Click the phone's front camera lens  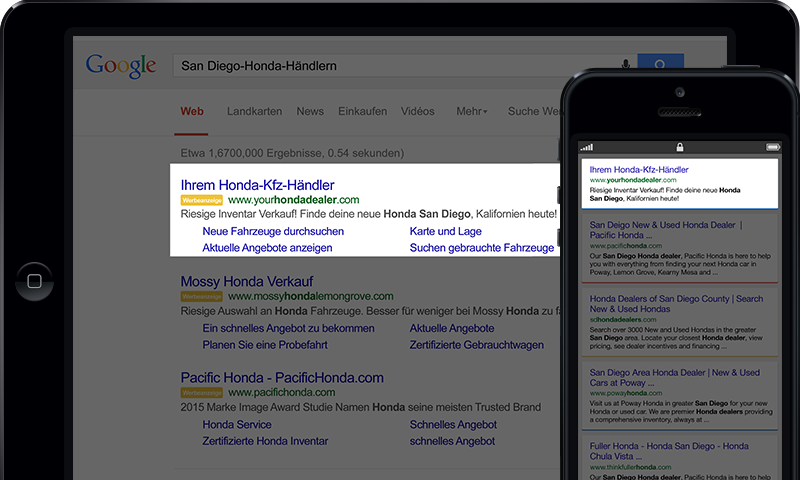coord(680,92)
